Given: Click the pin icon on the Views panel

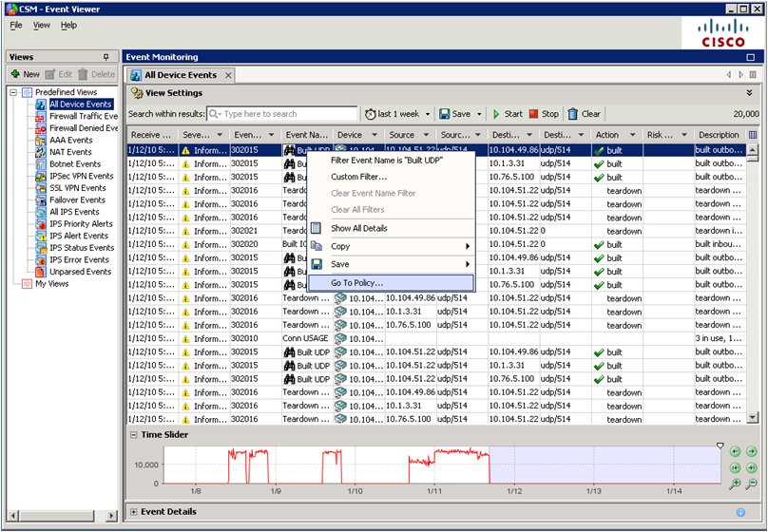Looking at the screenshot, I should click(106, 57).
